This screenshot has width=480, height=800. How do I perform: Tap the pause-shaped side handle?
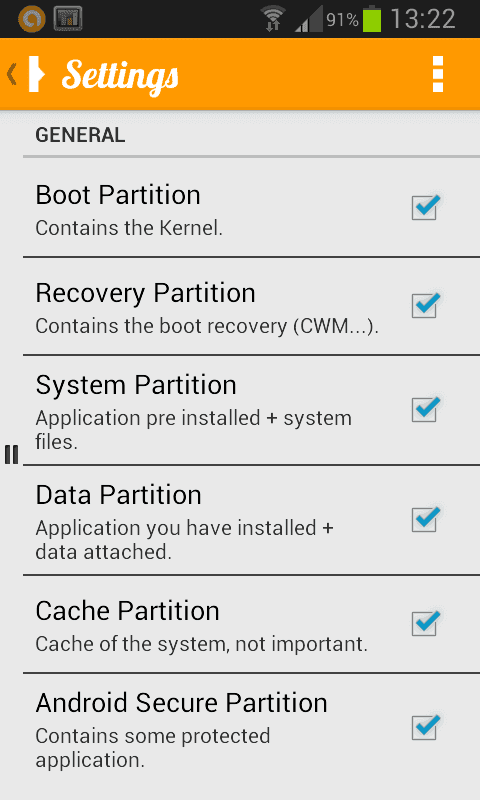11,454
